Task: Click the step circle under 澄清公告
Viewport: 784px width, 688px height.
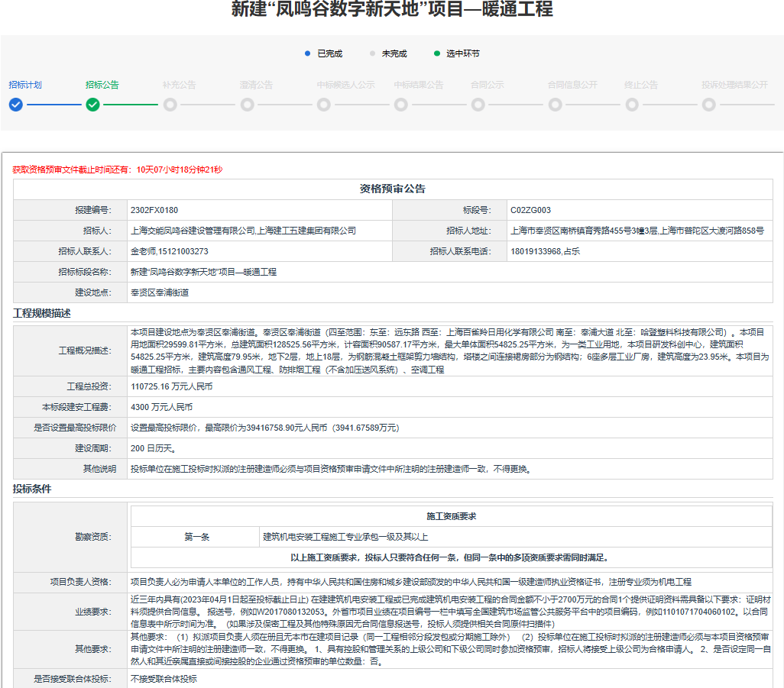Action: pyautogui.click(x=247, y=105)
